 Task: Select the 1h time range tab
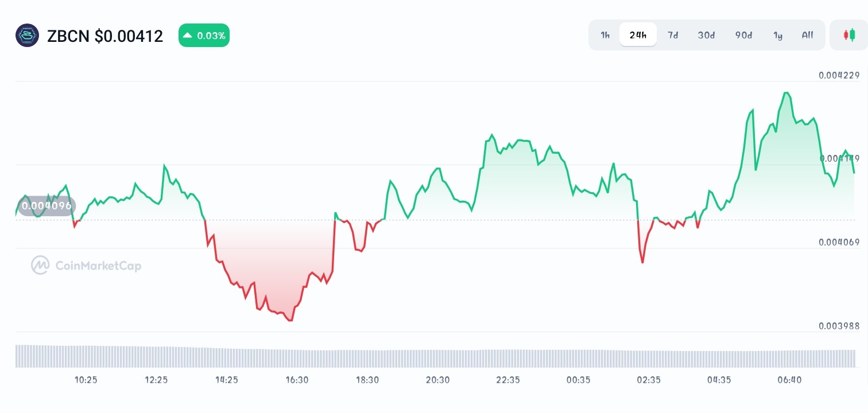(605, 35)
